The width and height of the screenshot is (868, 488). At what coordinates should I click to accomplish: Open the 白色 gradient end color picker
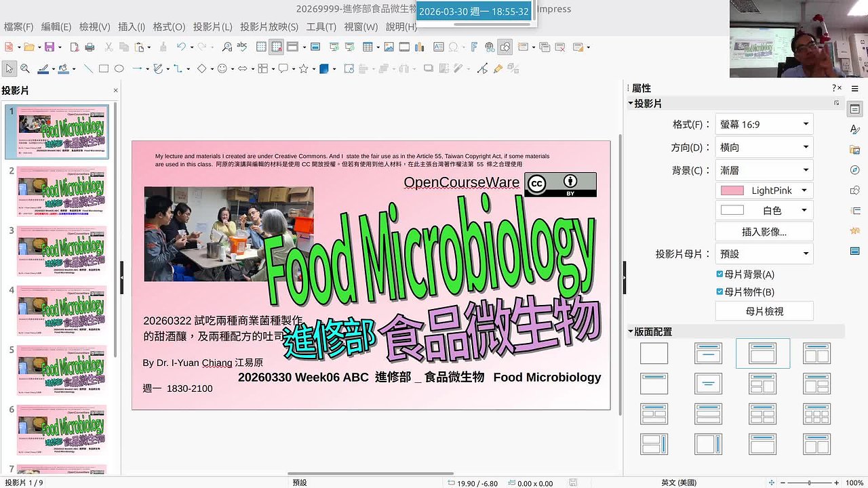click(x=764, y=211)
